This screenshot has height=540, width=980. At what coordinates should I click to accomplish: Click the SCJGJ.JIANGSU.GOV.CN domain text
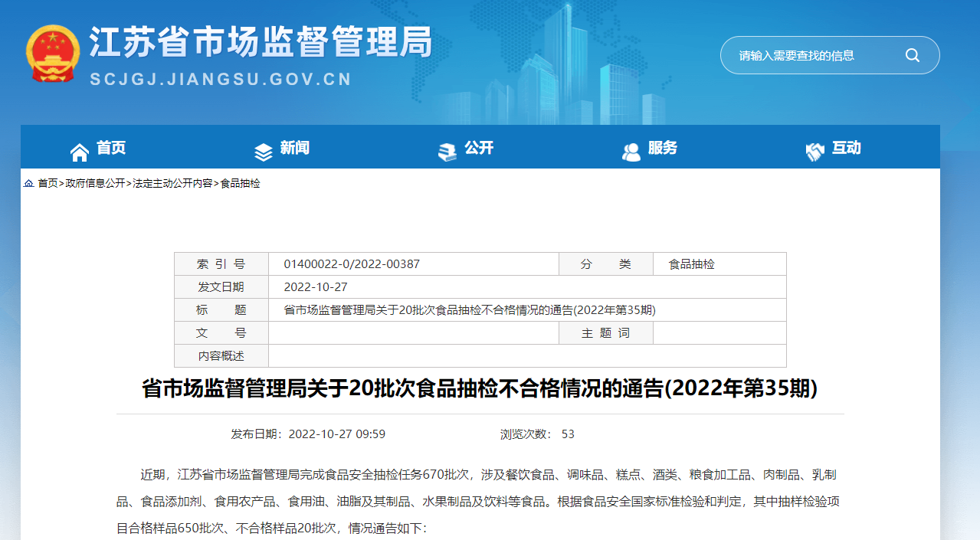[221, 80]
